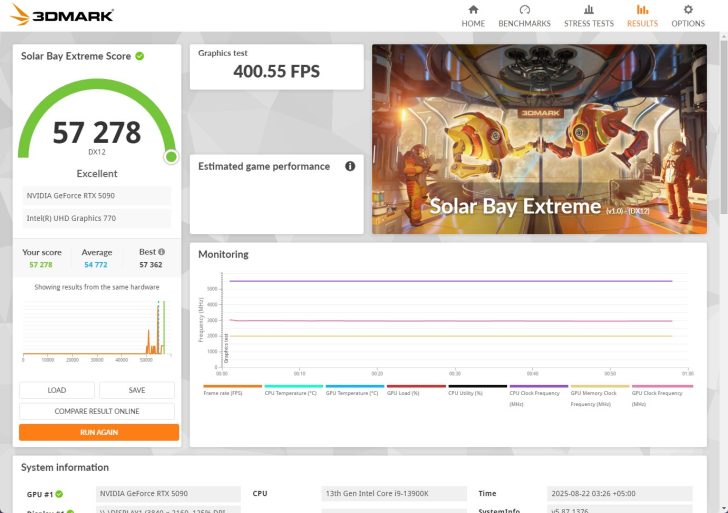Click the GPU #1 NVIDIA GeForce RTX 5090 field

click(x=168, y=494)
